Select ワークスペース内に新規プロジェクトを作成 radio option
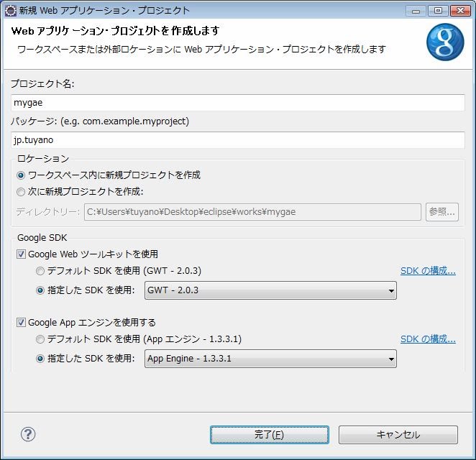The width and height of the screenshot is (476, 460). tap(21, 175)
